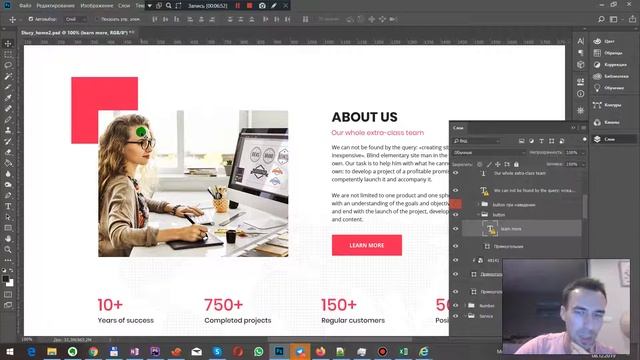Toggle the Auto-select checkbox in options bar
The height and width of the screenshot is (360, 640).
31,19
